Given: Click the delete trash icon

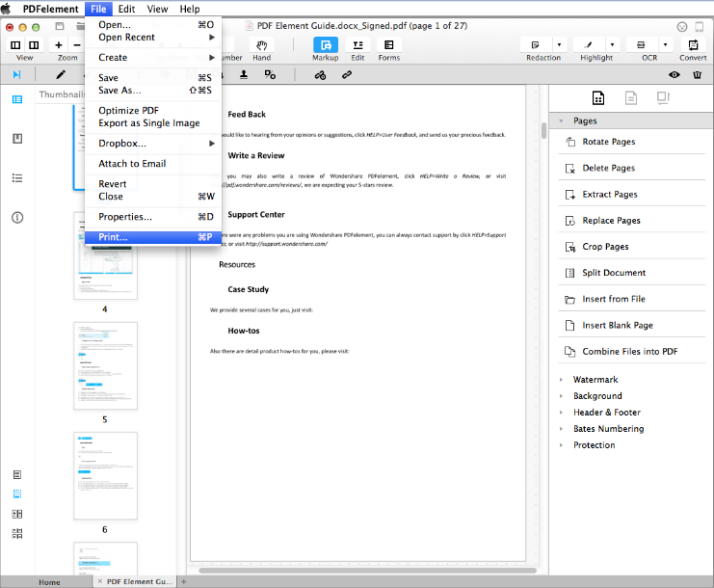Looking at the screenshot, I should (698, 74).
